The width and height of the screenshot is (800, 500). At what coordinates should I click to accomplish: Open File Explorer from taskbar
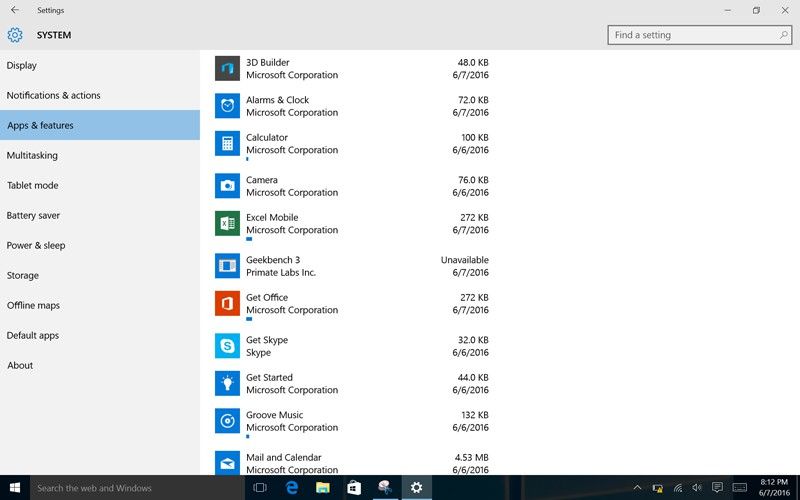(x=322, y=488)
